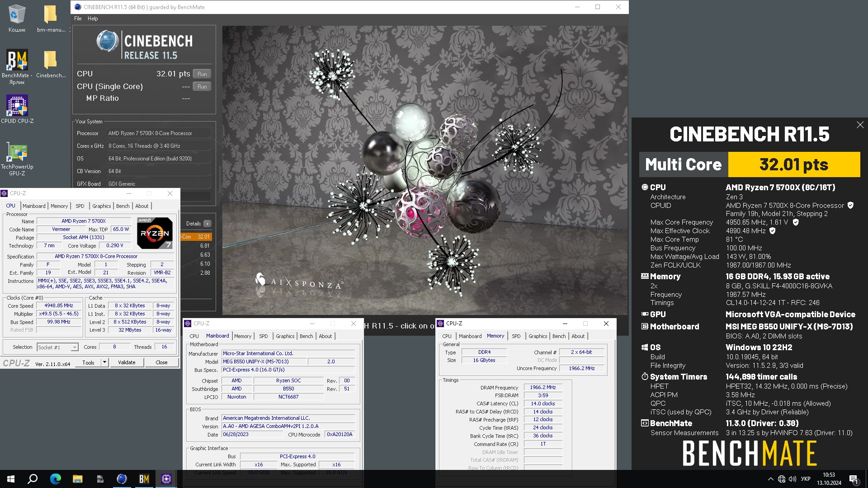868x488 pixels.
Task: Close the BenchMate result panel
Action: pyautogui.click(x=860, y=125)
